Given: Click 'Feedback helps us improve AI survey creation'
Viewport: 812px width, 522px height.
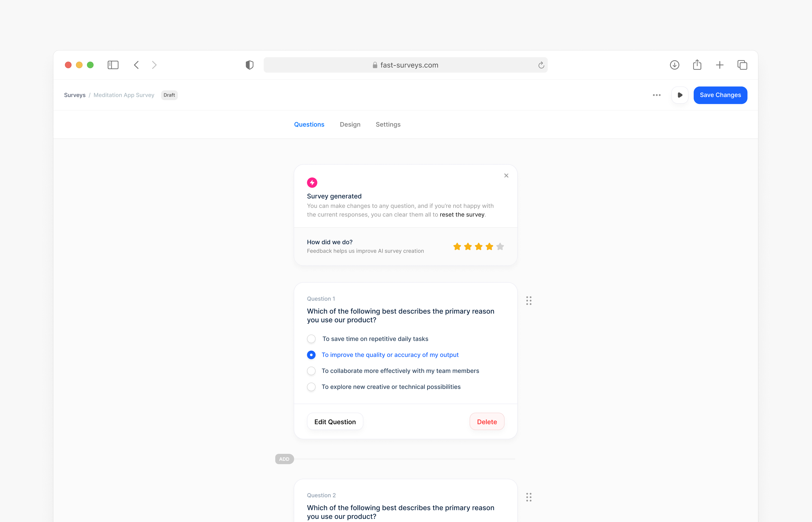Looking at the screenshot, I should pos(365,251).
